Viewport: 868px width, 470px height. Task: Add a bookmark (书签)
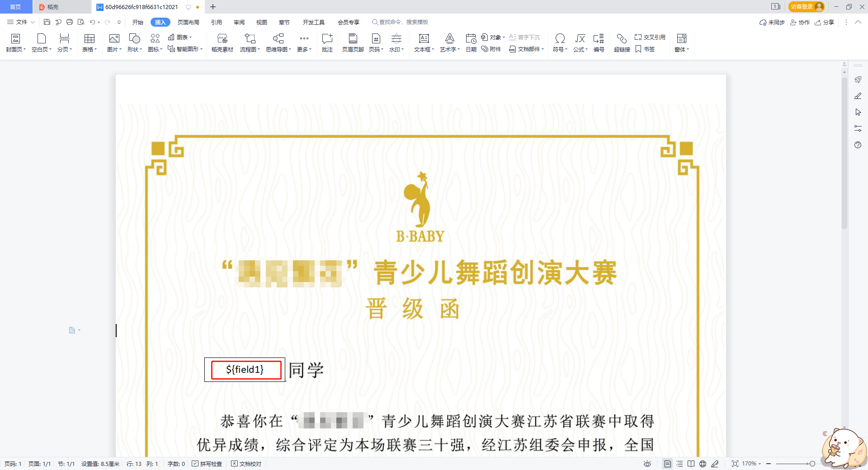[645, 49]
